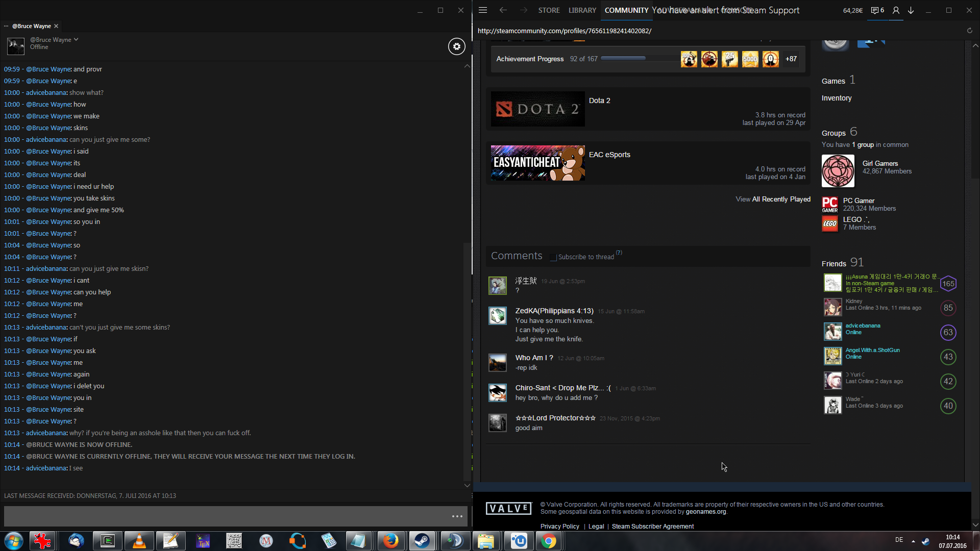Screen dimensions: 980x551
Task: Open the tab list ellipsis beside chat tab
Action: tap(6, 26)
